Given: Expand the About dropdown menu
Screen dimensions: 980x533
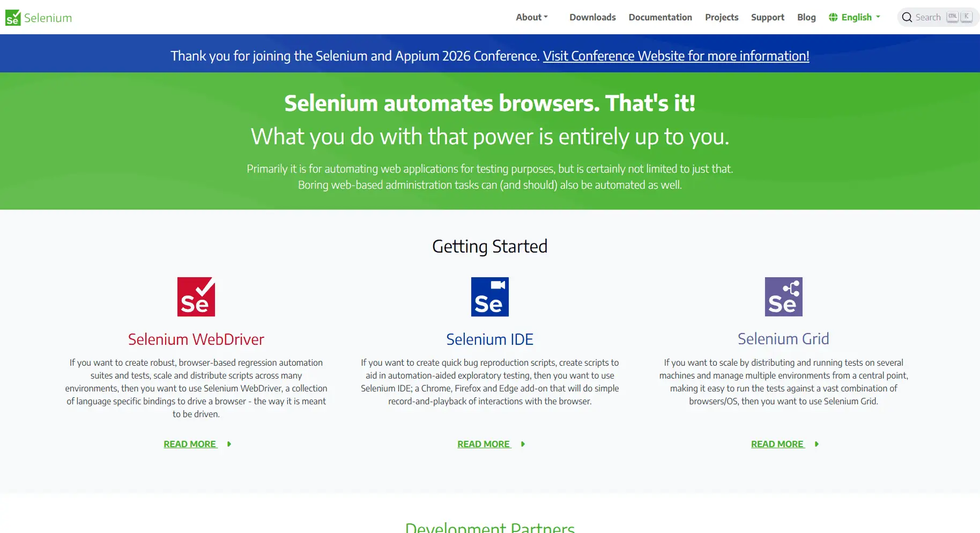Looking at the screenshot, I should click(x=532, y=17).
